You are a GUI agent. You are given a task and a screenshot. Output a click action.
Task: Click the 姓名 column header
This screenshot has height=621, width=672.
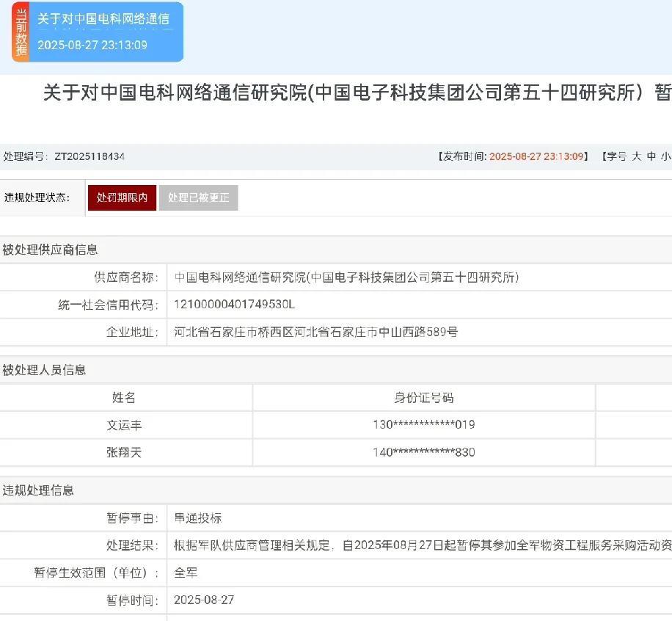point(124,398)
